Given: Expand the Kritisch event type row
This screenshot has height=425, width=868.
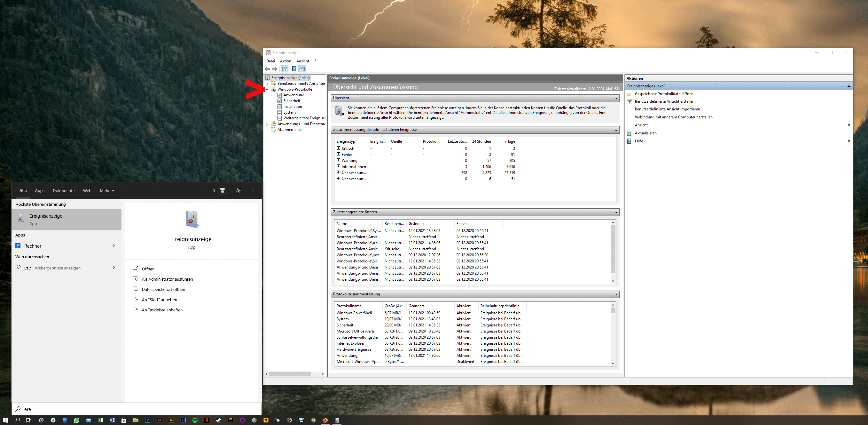Looking at the screenshot, I should tap(338, 148).
